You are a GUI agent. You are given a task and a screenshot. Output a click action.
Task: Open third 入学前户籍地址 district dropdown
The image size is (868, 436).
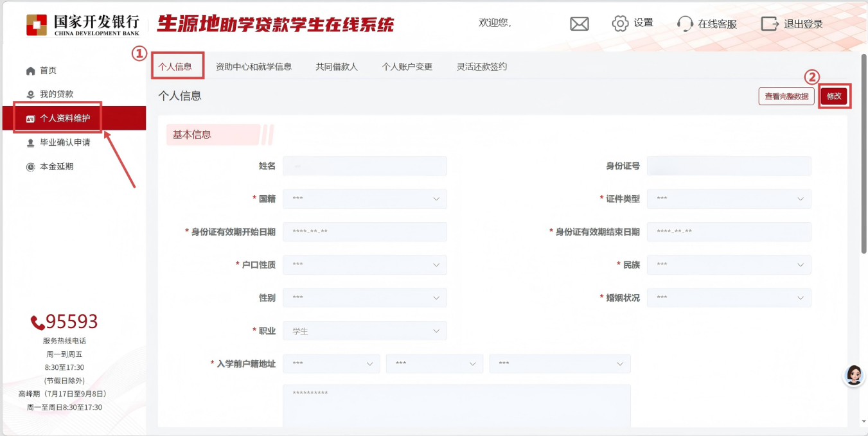coord(560,364)
